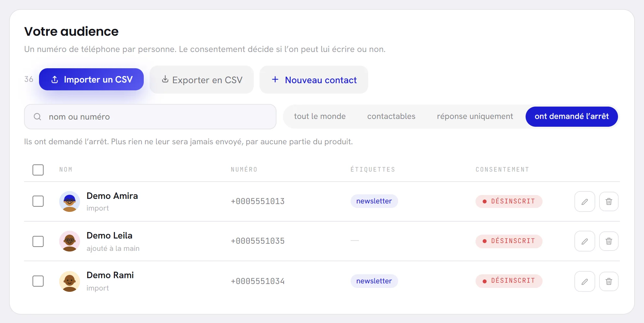Viewport: 644px width, 323px height.
Task: Click the "ajouté à la main" source label
Action: pyautogui.click(x=113, y=249)
